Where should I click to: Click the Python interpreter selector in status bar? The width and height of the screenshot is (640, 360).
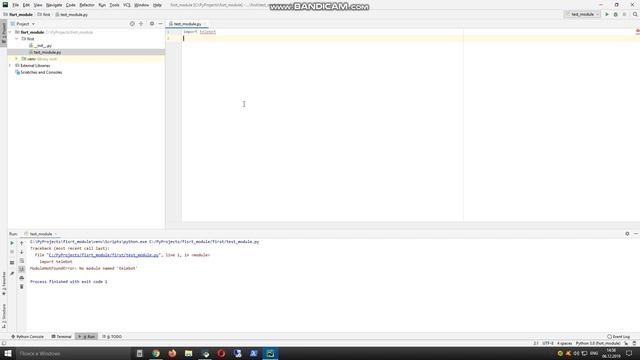pyautogui.click(x=598, y=343)
